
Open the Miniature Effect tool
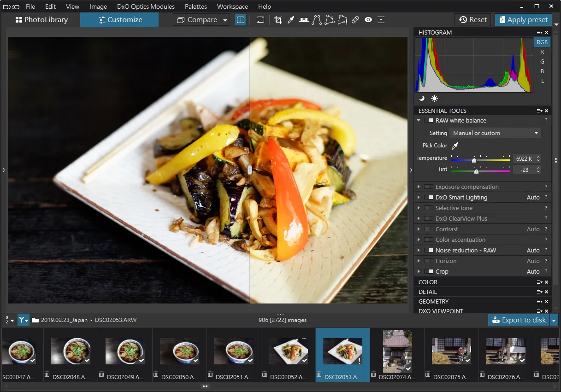[381, 20]
